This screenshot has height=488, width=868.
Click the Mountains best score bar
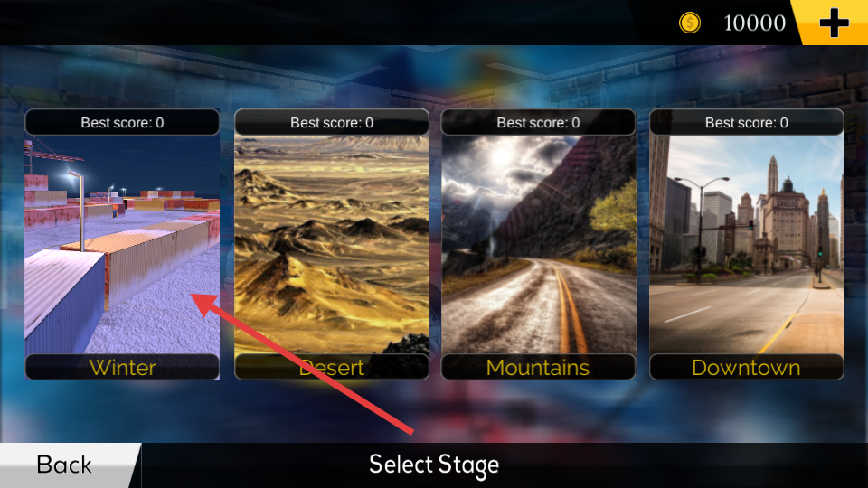538,122
